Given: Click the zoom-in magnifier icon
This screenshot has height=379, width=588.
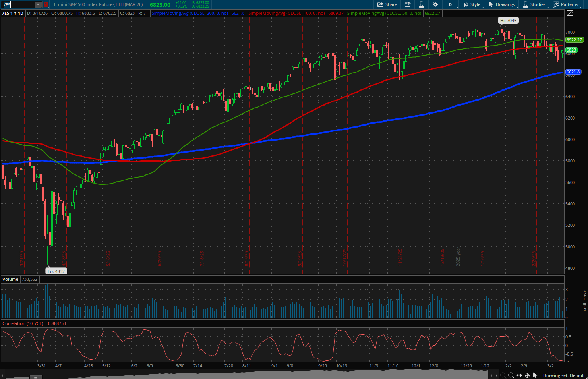Looking at the screenshot, I should coord(511,375).
